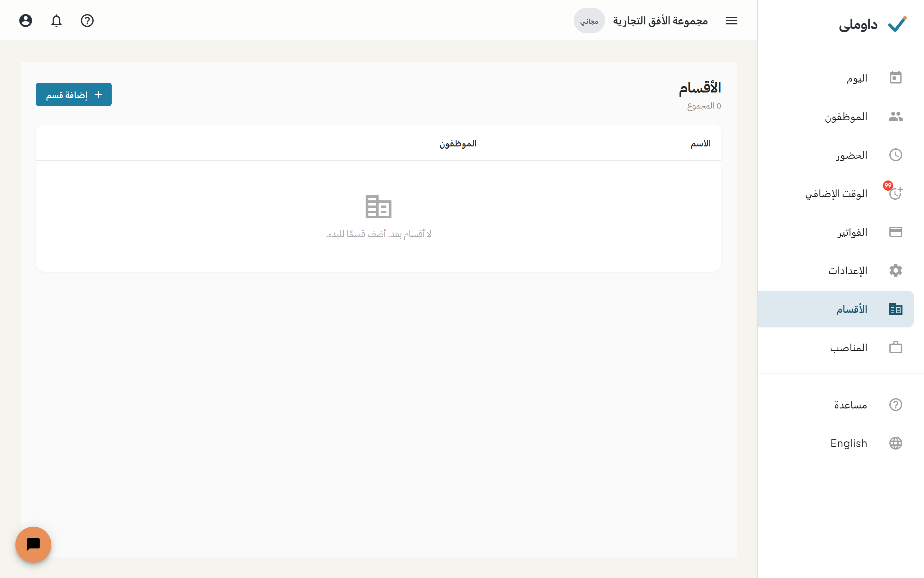
Task: Click the empty-state building icon in table
Action: 378,207
